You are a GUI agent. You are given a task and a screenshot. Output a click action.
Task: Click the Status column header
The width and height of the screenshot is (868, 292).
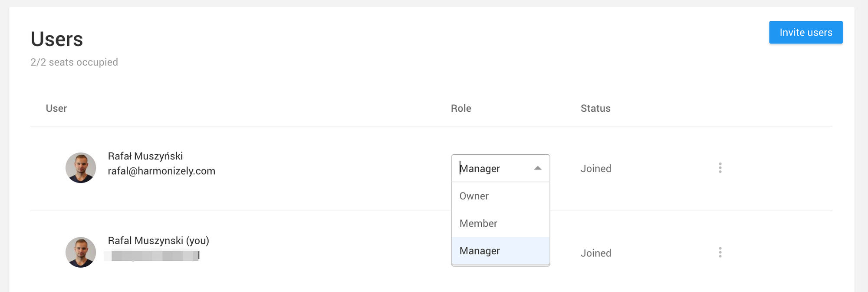[595, 108]
